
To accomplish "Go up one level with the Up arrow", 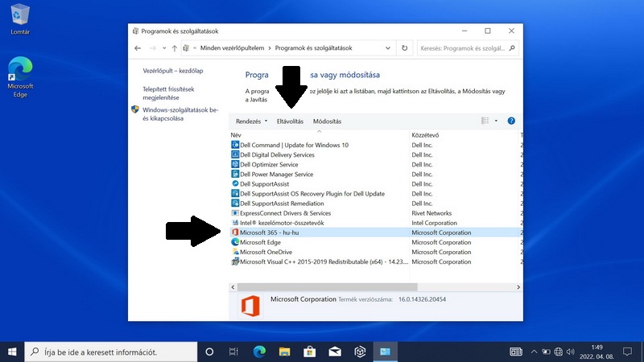I will point(175,48).
